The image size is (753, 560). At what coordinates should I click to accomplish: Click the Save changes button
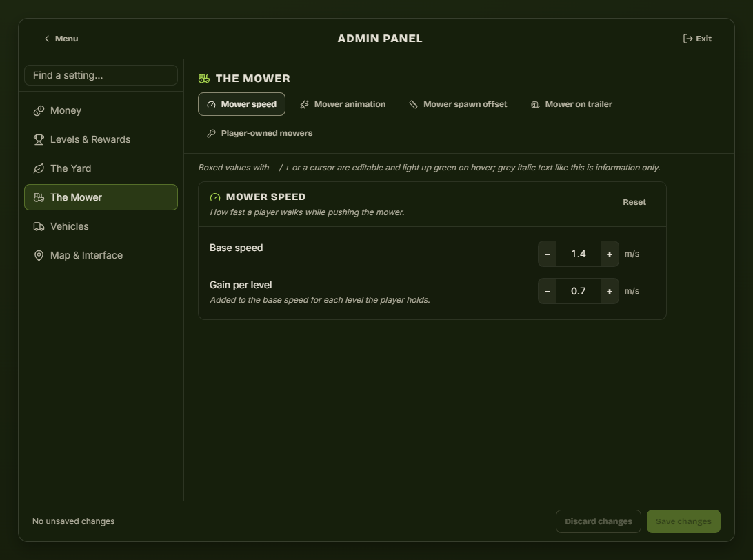683,521
